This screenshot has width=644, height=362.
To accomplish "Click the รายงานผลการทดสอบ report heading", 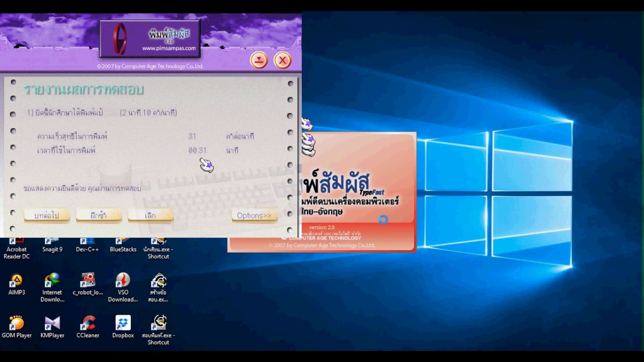I will click(x=84, y=89).
